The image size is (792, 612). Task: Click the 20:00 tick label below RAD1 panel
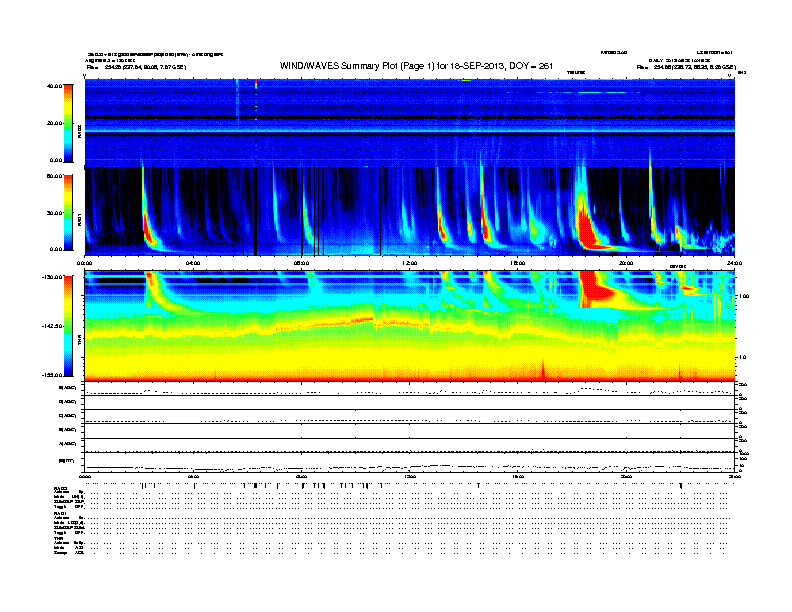pyautogui.click(x=626, y=263)
